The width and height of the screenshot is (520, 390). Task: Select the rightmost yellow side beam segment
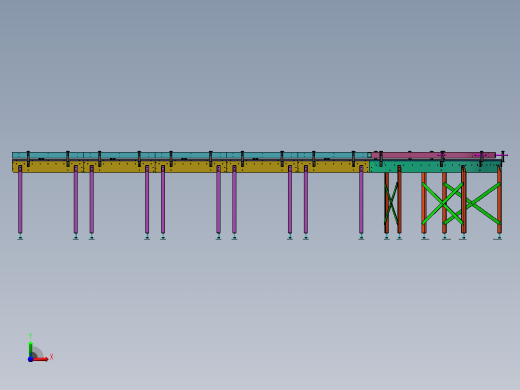click(x=334, y=166)
